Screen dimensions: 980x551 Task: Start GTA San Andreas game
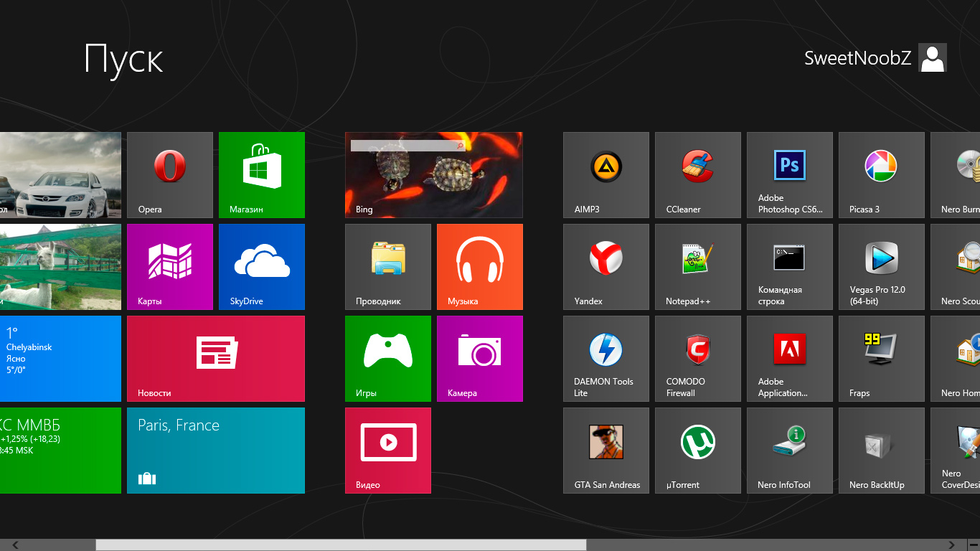[x=606, y=451]
